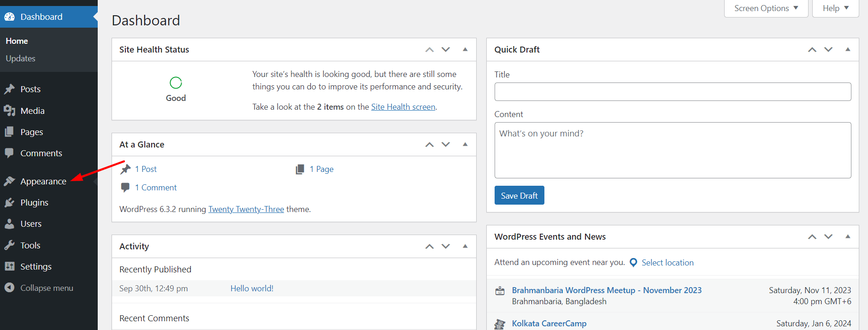Move At a Glance panel up

point(430,144)
